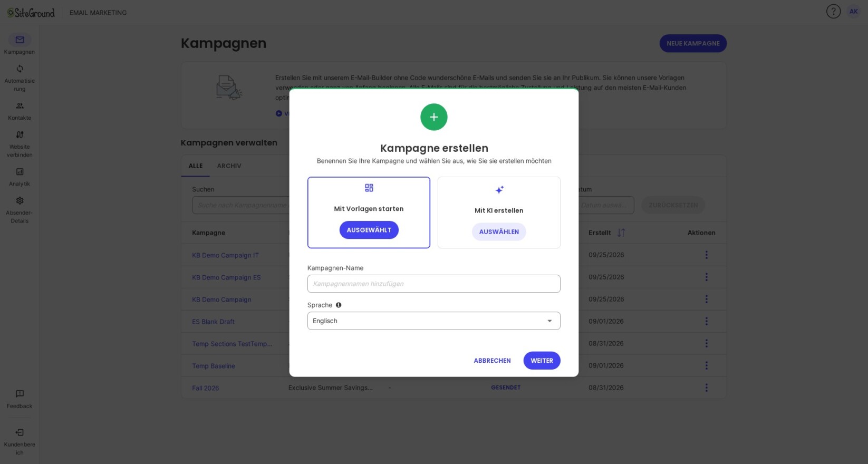This screenshot has height=464, width=868.
Task: Open Website verbinden in sidebar
Action: point(20,135)
